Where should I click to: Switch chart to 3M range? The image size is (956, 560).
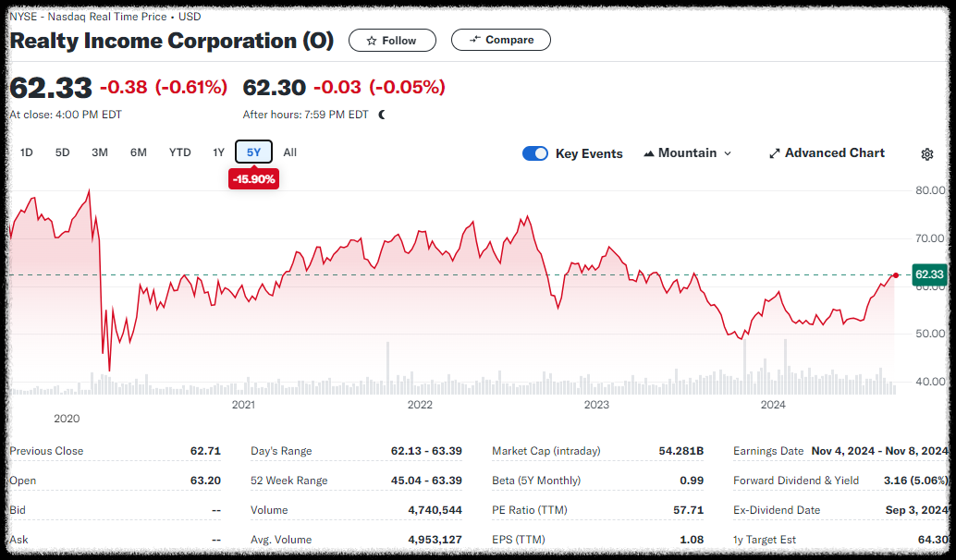tap(99, 152)
